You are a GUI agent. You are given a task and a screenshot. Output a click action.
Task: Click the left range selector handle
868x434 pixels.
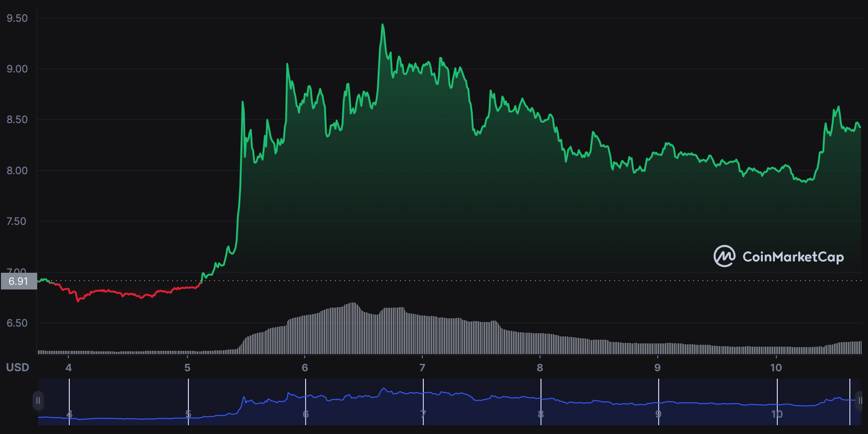tap(38, 401)
